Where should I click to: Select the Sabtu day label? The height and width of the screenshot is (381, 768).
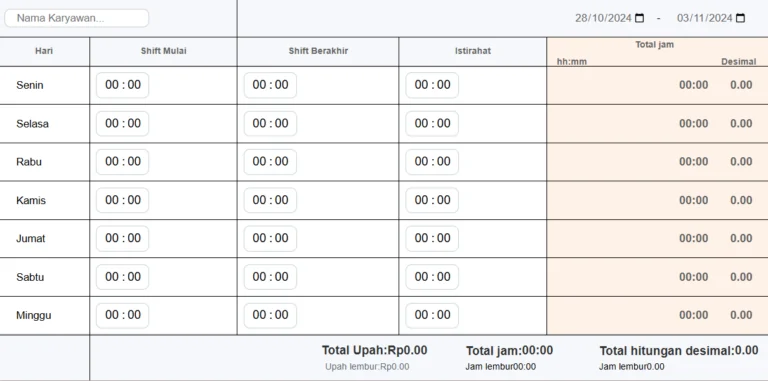pos(30,277)
